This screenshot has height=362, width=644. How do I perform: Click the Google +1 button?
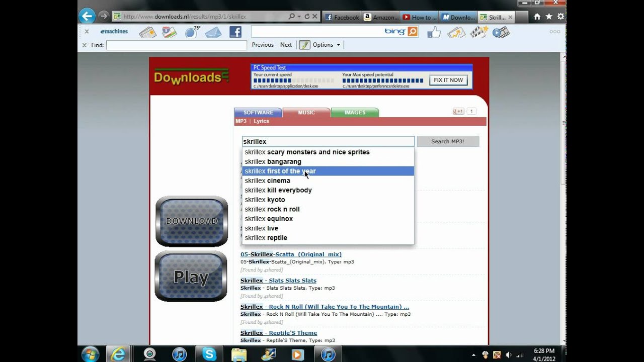pyautogui.click(x=458, y=112)
